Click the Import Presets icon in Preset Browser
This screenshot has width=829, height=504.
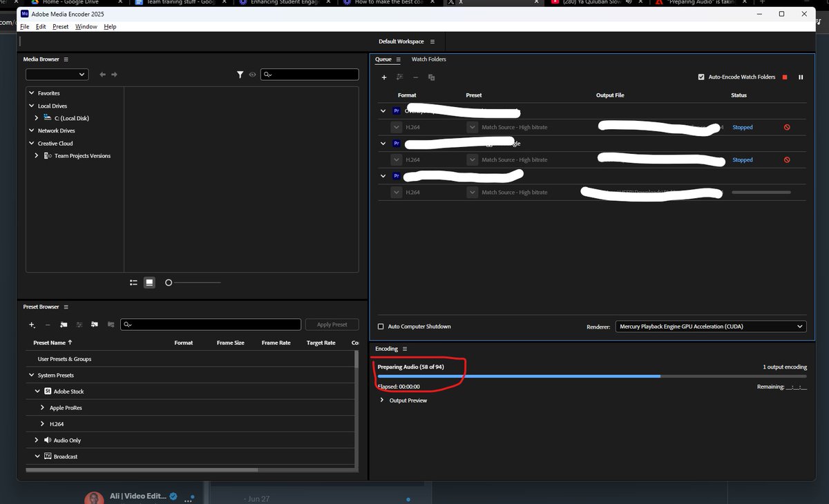pos(95,324)
